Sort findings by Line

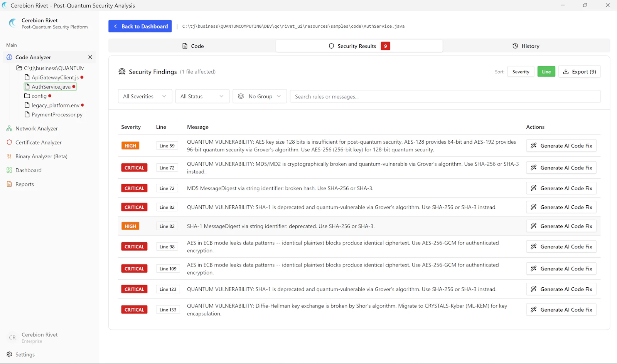tap(546, 72)
